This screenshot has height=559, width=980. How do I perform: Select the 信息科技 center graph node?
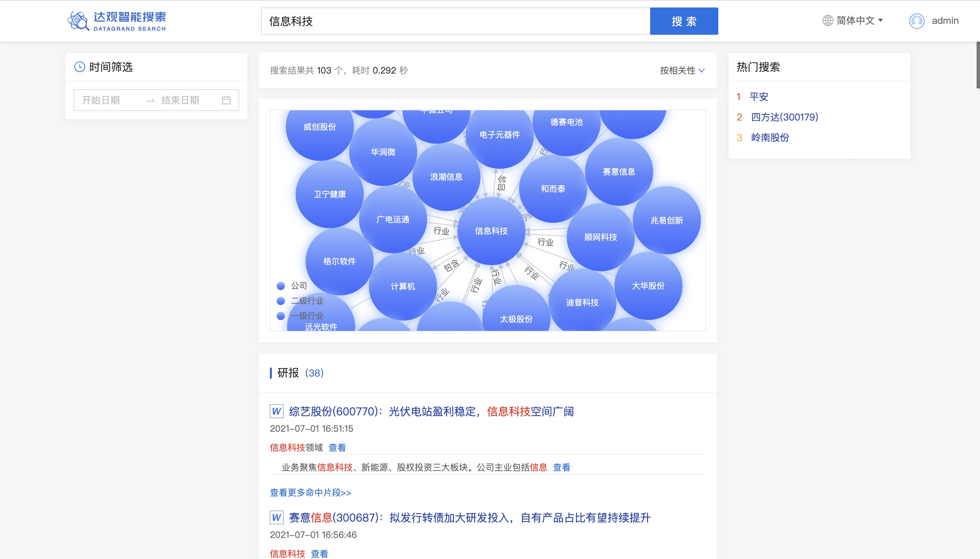pyautogui.click(x=491, y=231)
